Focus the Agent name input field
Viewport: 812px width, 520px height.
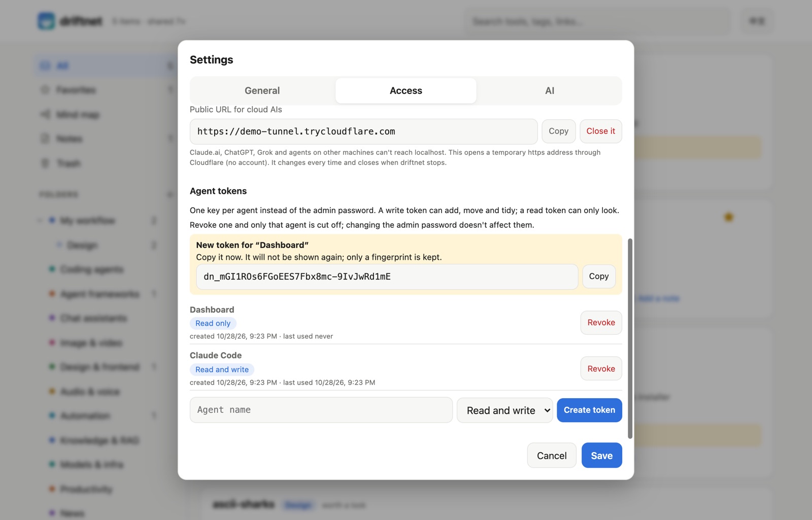tap(321, 410)
